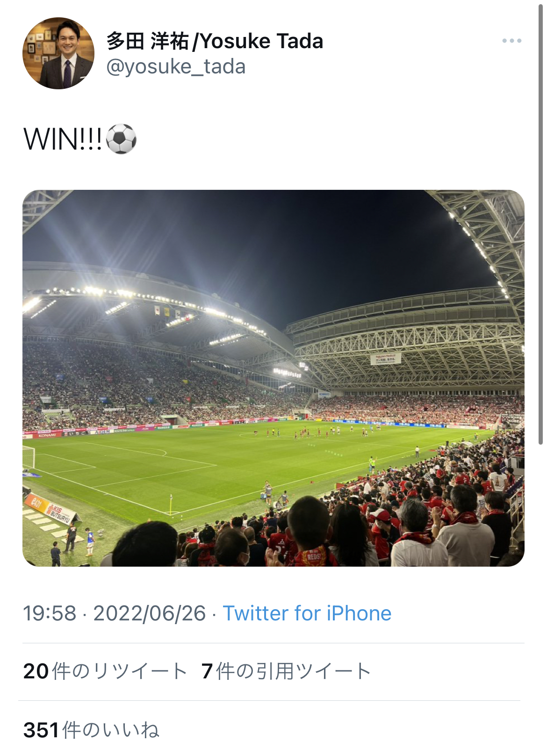View the 20件のリツイート list
Image resolution: width=547 pixels, height=756 pixels.
[x=105, y=671]
